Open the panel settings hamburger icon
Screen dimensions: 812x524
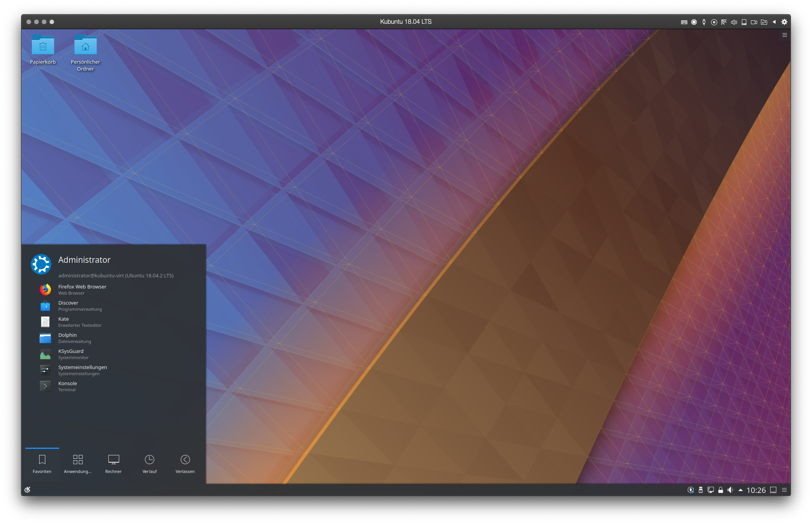tap(784, 490)
